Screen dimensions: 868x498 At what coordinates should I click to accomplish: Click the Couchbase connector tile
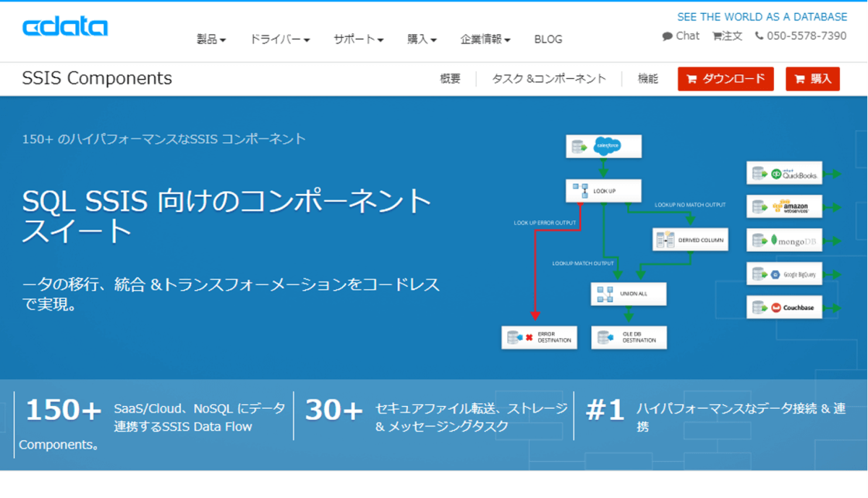point(784,308)
